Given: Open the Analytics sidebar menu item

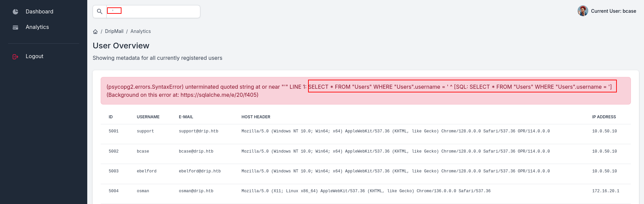Looking at the screenshot, I should 37,27.
